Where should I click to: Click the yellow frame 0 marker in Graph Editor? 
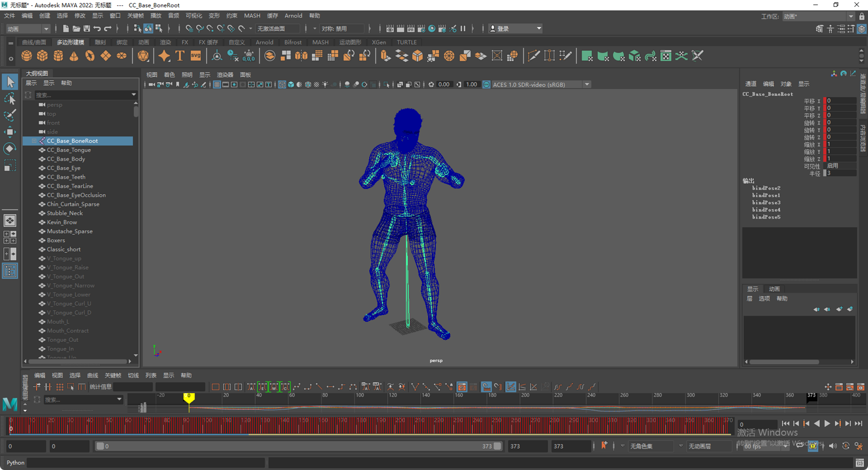(189, 397)
